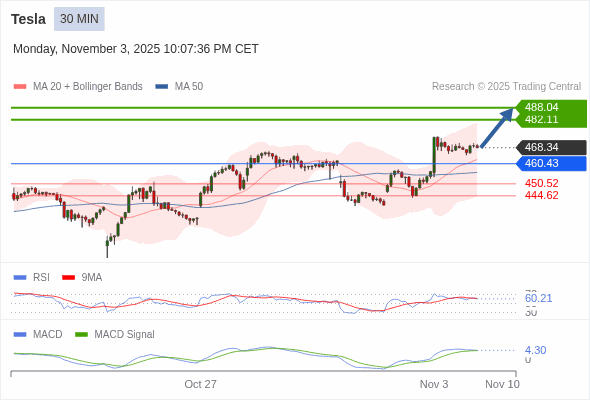Click the red 450.52 support label
This screenshot has width=590, height=400.
click(x=541, y=183)
